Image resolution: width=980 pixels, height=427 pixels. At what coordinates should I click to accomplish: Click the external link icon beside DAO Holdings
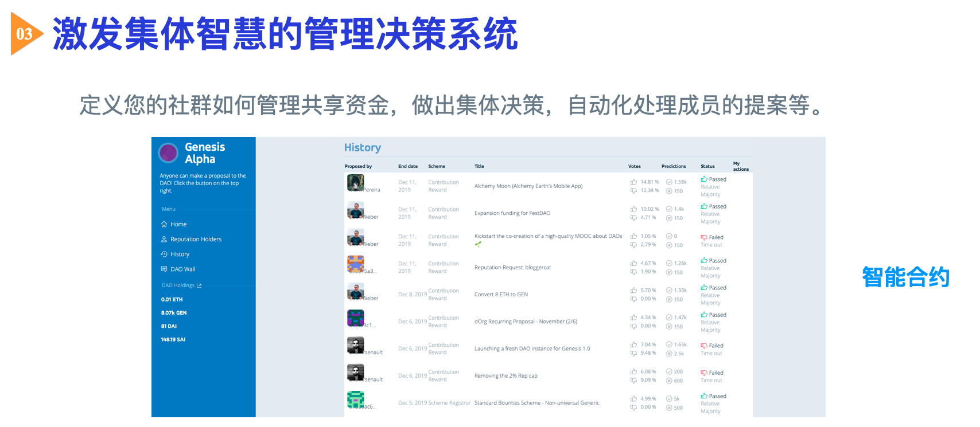click(199, 285)
